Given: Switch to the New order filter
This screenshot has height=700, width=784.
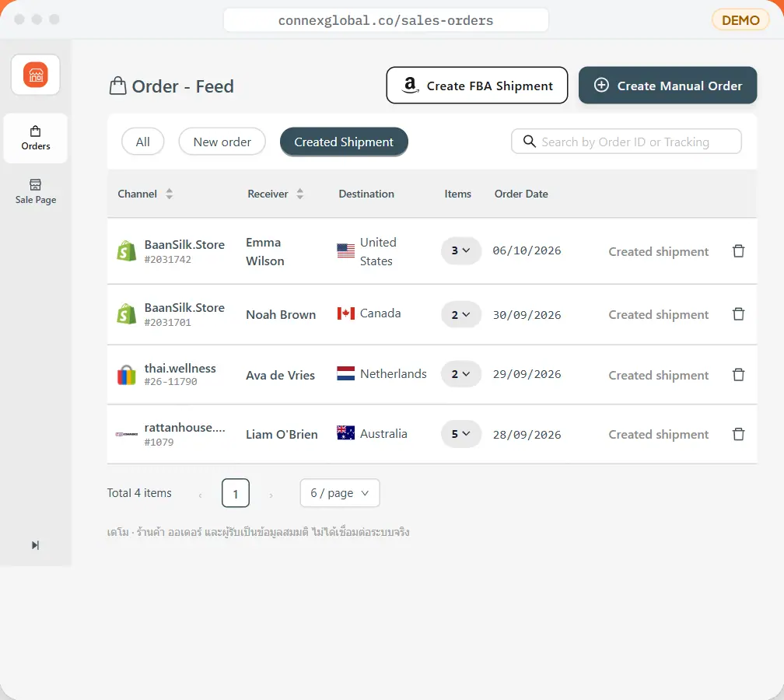Looking at the screenshot, I should click(x=222, y=142).
